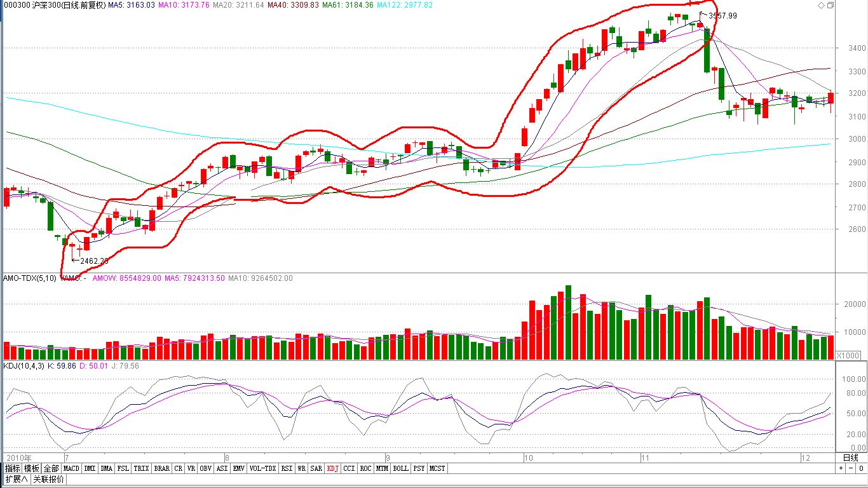Screen dimensions: 868x488
Task: Click the month 10 marker on time axis
Action: click(x=528, y=457)
